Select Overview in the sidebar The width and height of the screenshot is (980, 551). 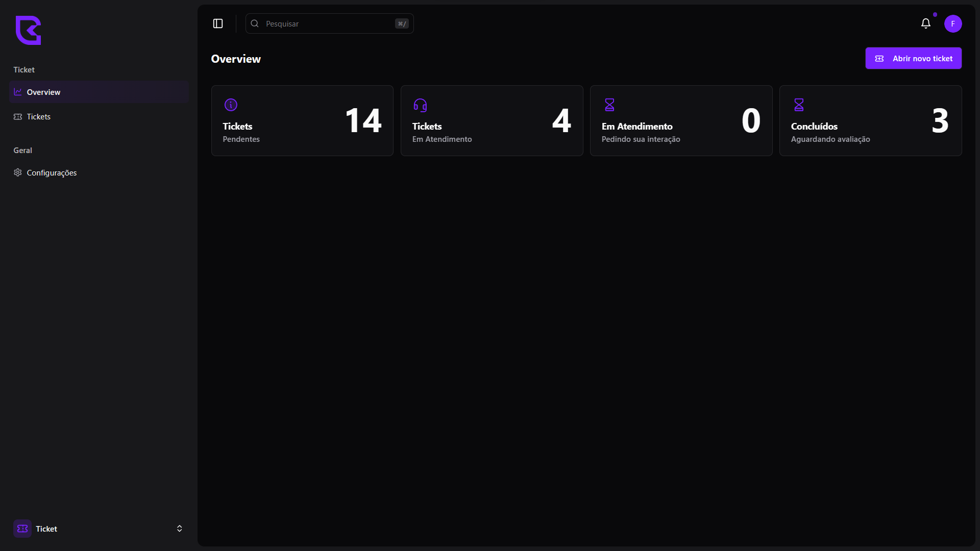(43, 92)
